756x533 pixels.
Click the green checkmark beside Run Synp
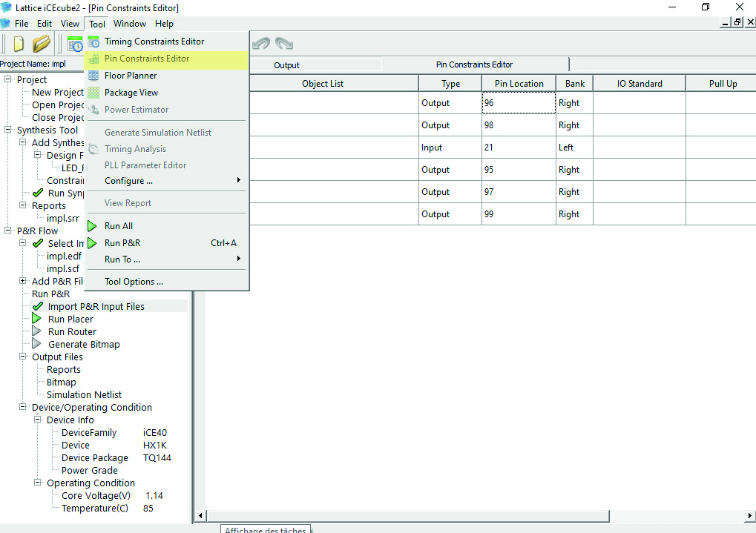coord(38,193)
